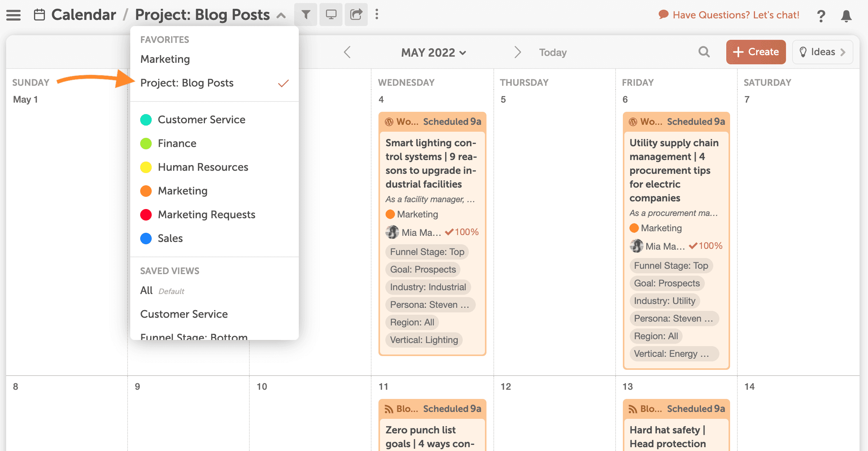The width and height of the screenshot is (868, 451).
Task: Click Vertical: Lighting tag
Action: (424, 340)
